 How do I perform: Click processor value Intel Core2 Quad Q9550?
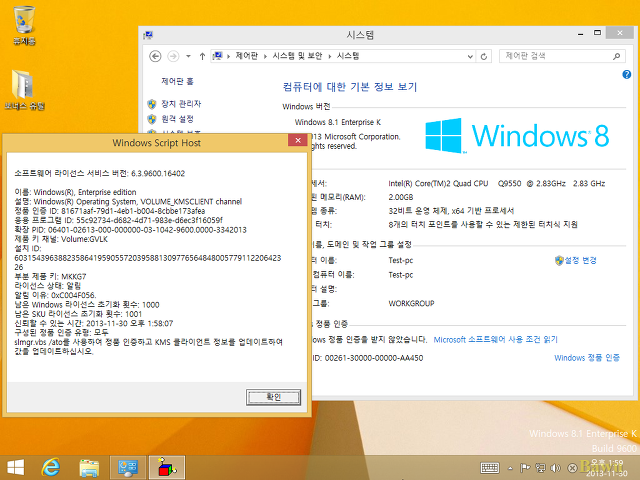tap(496, 184)
